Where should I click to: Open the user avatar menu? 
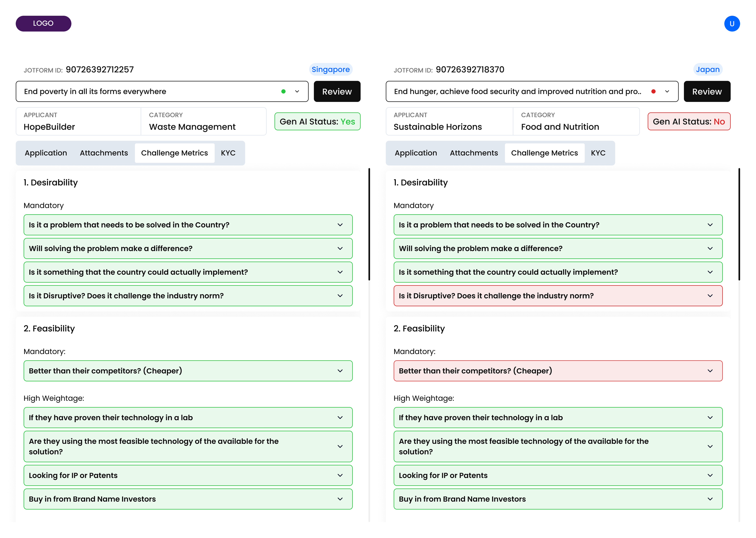pyautogui.click(x=732, y=24)
